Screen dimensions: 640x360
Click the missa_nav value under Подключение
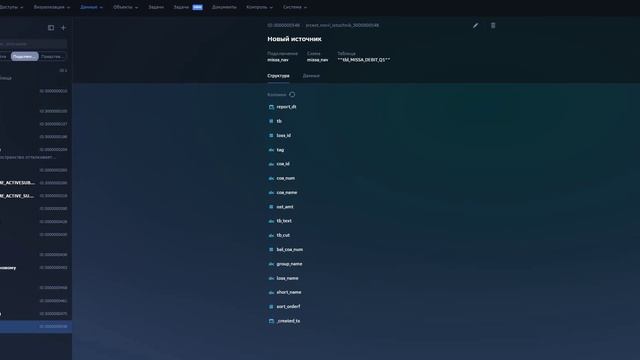coord(278,60)
